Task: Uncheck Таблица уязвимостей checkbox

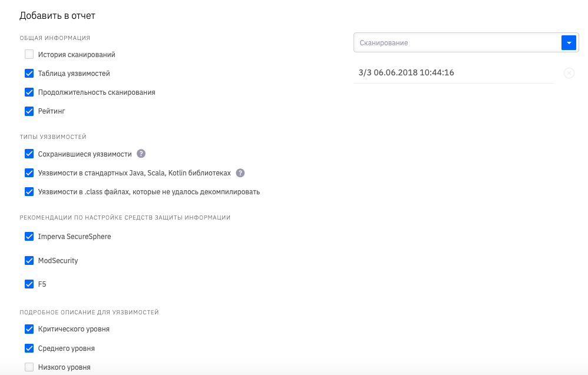Action: tap(29, 74)
